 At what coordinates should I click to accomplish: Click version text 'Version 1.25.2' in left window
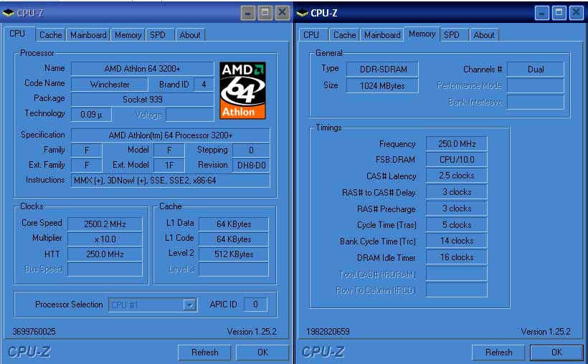(x=252, y=332)
